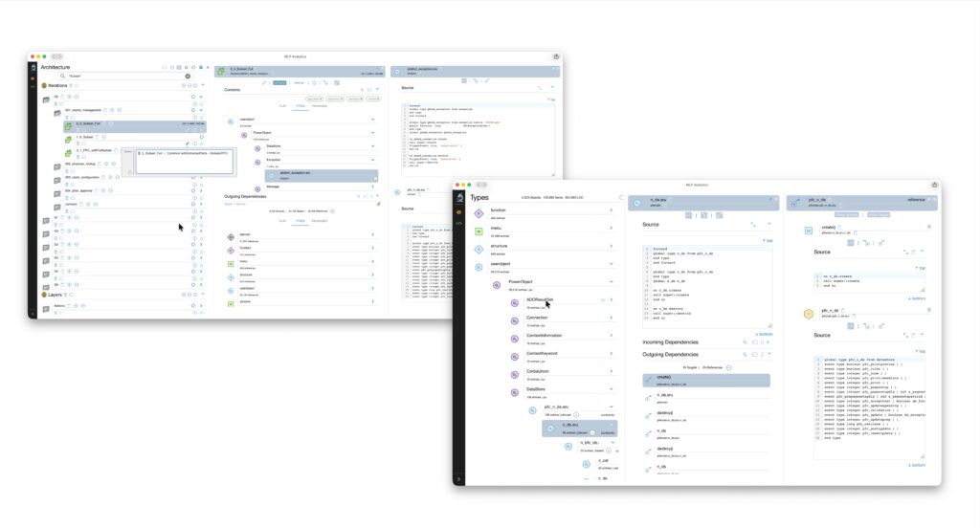
Task: Collapse the Iterations section
Action: pos(203,85)
